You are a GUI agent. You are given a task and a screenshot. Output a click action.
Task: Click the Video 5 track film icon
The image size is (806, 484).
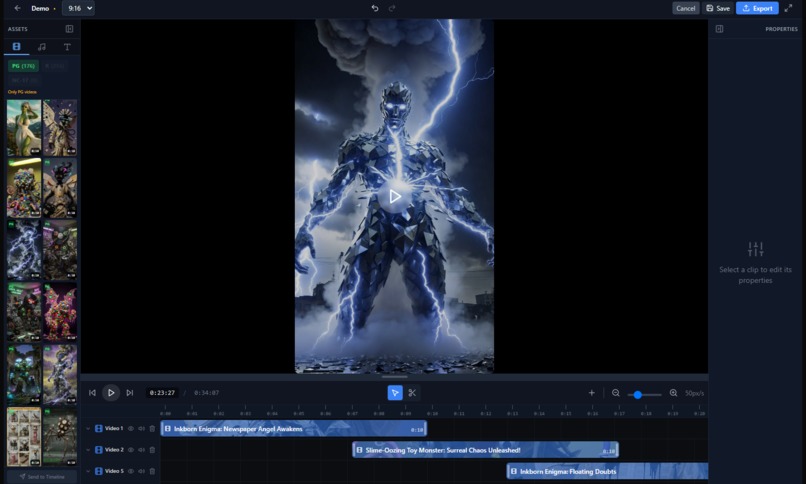coord(99,471)
